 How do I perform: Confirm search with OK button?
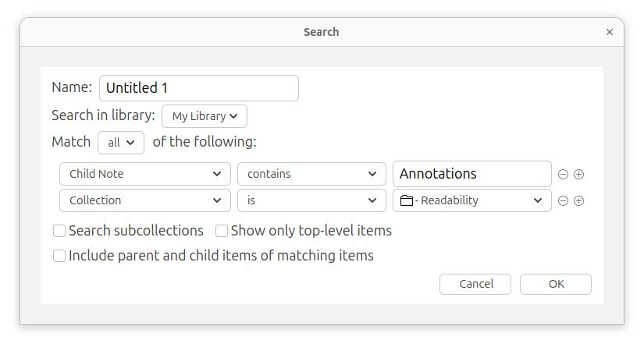[556, 285]
